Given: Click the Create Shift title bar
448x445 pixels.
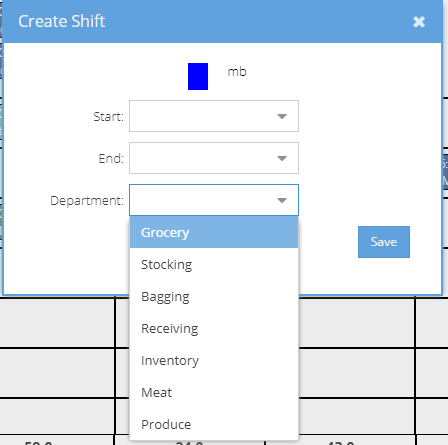Looking at the screenshot, I should [x=223, y=22].
